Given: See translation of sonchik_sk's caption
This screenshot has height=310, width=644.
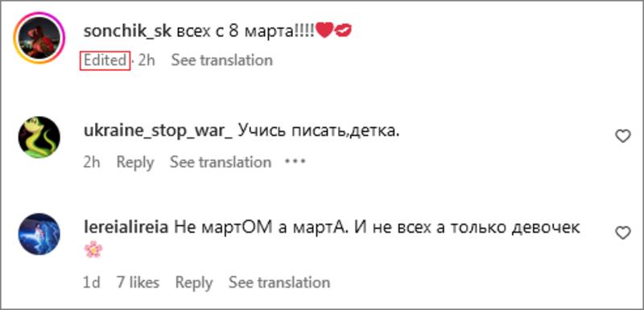Looking at the screenshot, I should coord(222,60).
